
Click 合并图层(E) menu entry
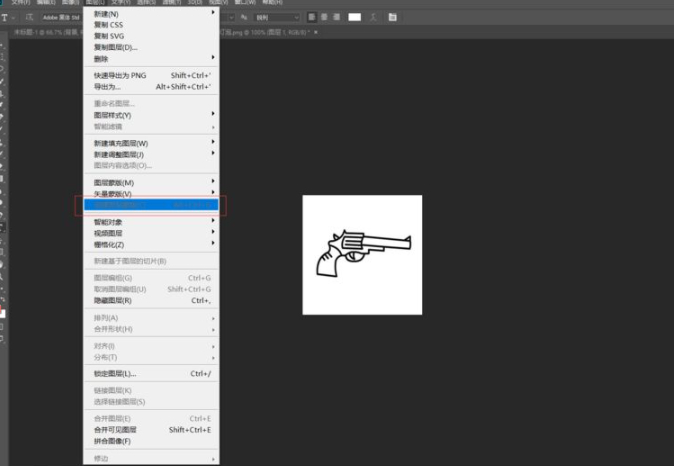click(151, 418)
